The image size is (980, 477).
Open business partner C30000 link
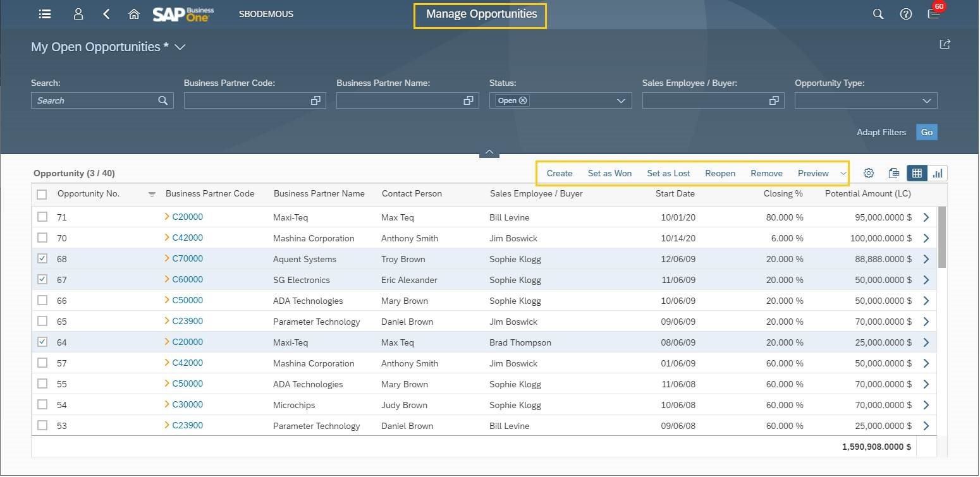[187, 404]
